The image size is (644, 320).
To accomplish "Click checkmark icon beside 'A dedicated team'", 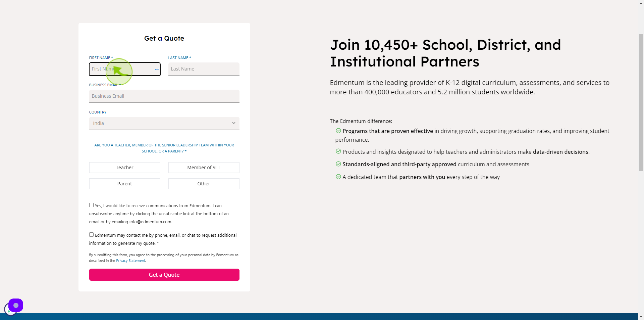I will pos(338,177).
